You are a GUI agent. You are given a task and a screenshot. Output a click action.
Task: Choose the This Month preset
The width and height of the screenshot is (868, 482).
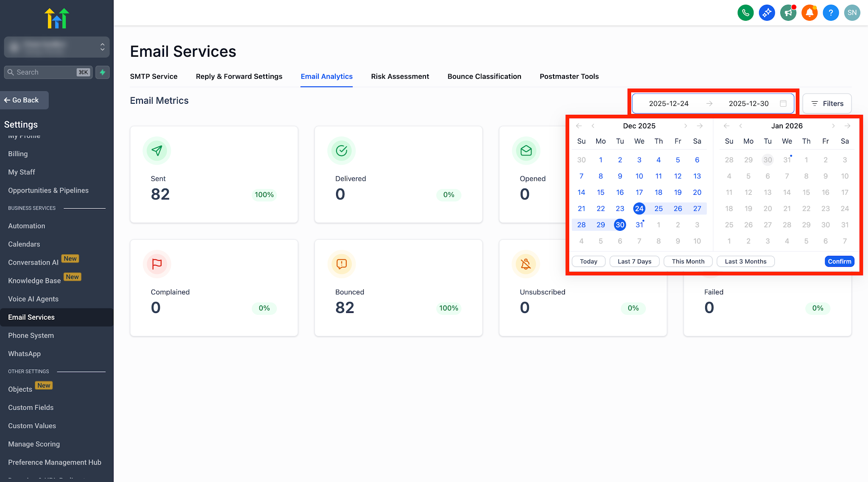pos(688,261)
